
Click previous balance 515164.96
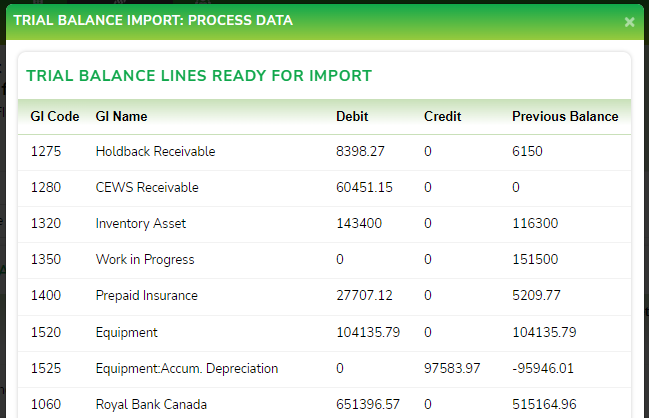click(x=544, y=404)
